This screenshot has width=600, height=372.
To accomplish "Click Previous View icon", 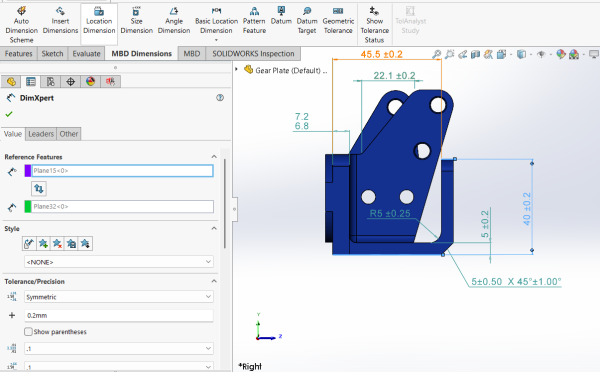I will pos(463,54).
